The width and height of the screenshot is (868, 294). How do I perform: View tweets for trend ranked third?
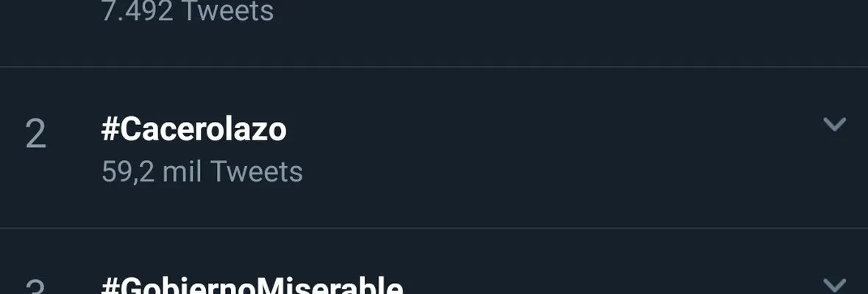(x=252, y=287)
